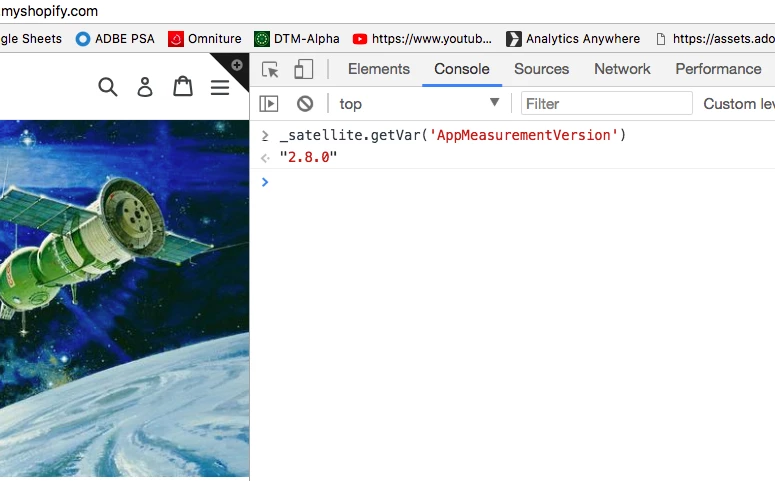Go to the Network tab

coord(622,69)
